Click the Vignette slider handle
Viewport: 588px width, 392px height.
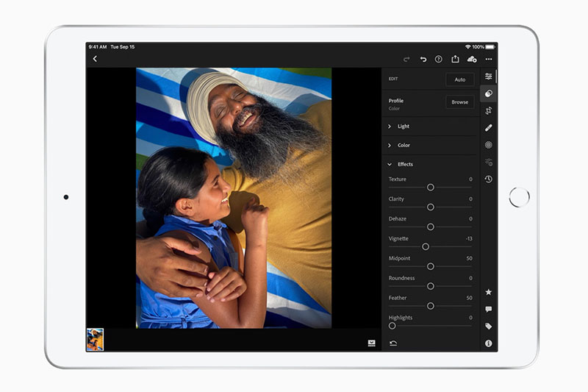coord(426,246)
